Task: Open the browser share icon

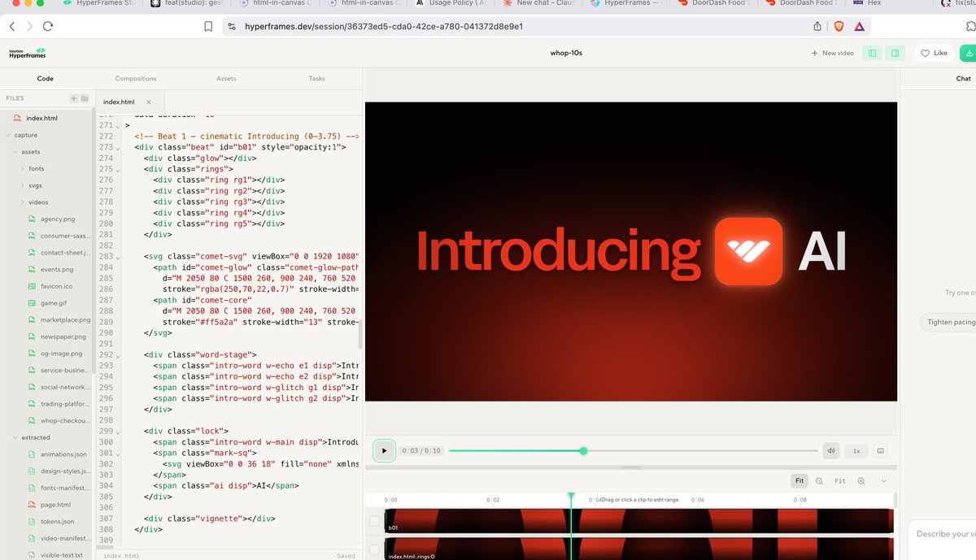Action: (x=817, y=26)
